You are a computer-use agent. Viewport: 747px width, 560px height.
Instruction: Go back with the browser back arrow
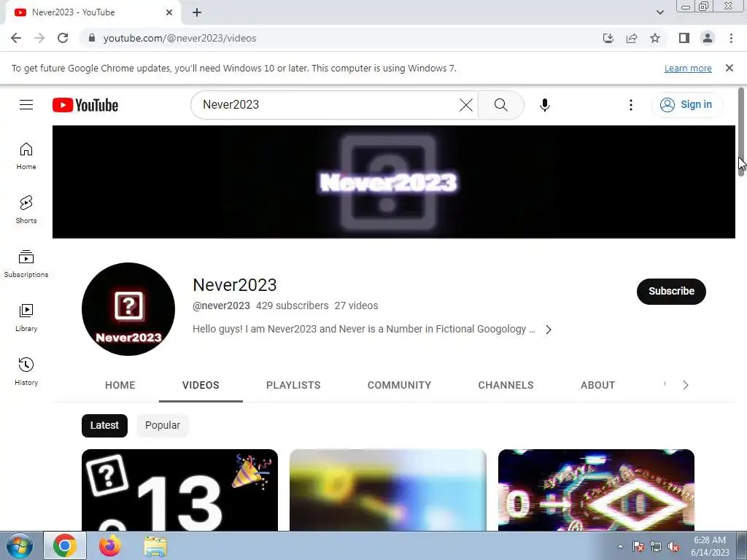click(x=16, y=38)
